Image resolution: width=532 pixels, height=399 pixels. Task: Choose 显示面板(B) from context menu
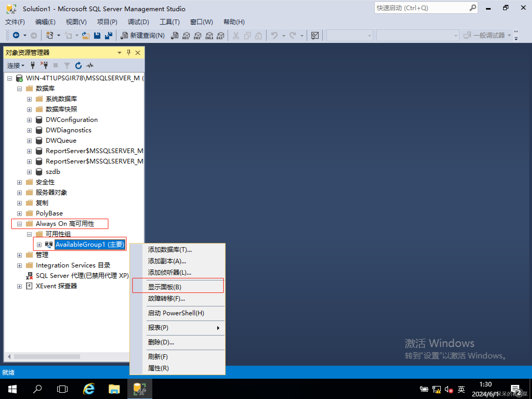177,287
